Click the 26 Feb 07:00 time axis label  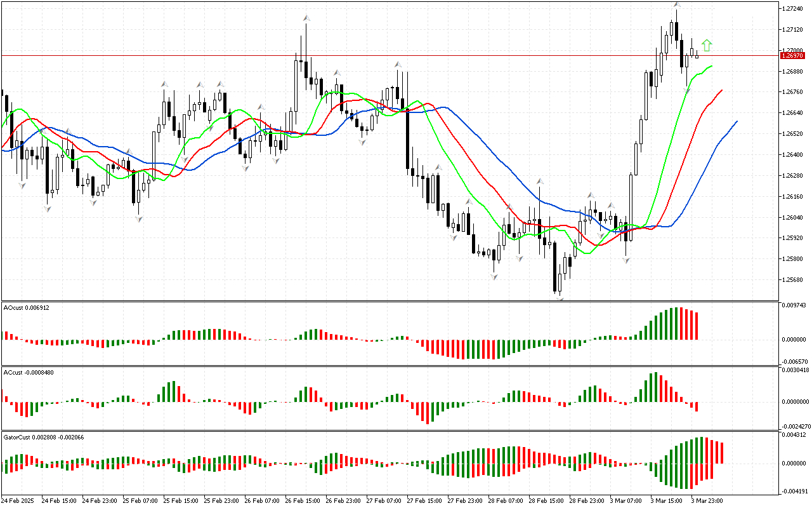[x=262, y=501]
